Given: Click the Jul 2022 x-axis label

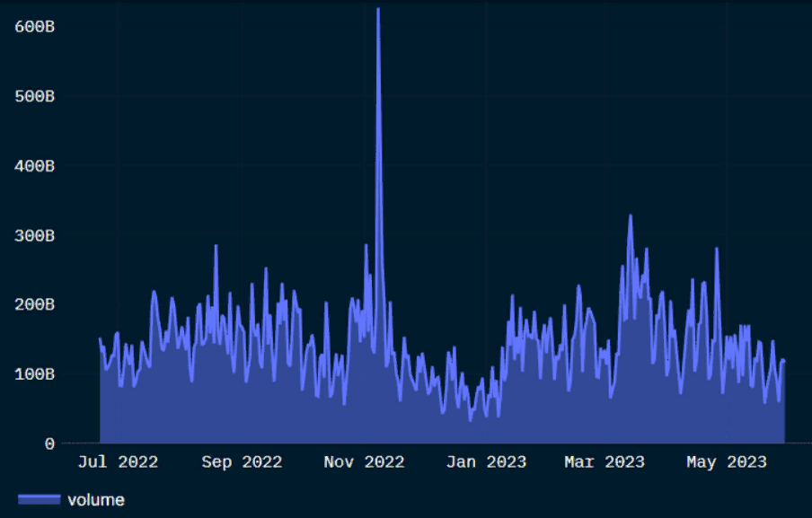Looking at the screenshot, I should point(118,462).
